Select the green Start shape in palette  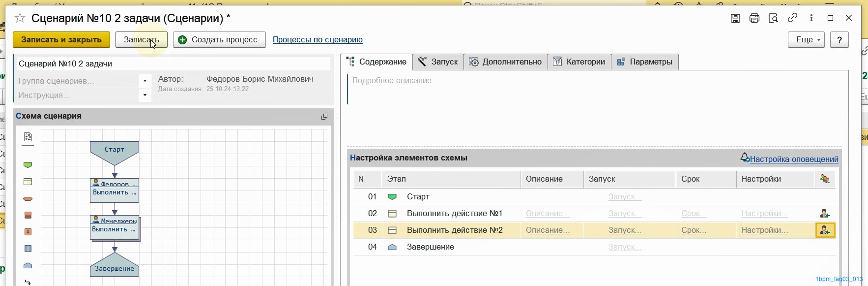coord(28,165)
